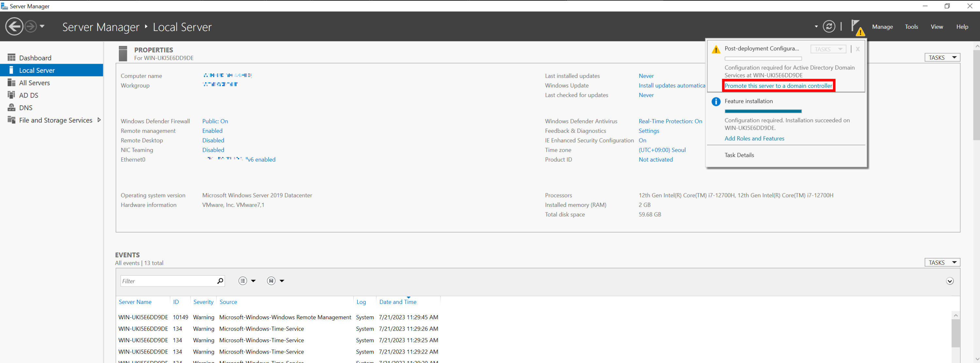Sort events by Date and Time column

398,302
